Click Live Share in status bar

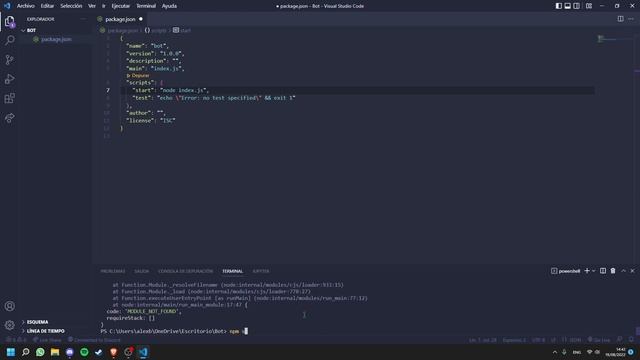coord(47,340)
